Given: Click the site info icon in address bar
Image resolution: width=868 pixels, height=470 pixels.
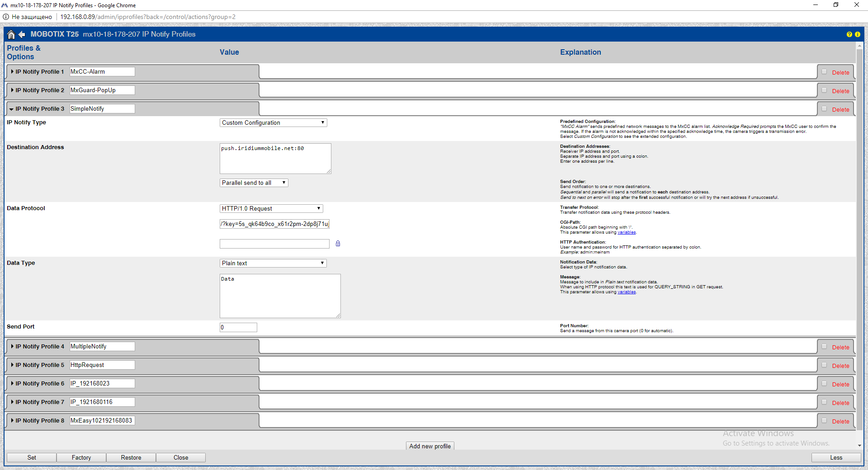Looking at the screenshot, I should click(x=6, y=17).
